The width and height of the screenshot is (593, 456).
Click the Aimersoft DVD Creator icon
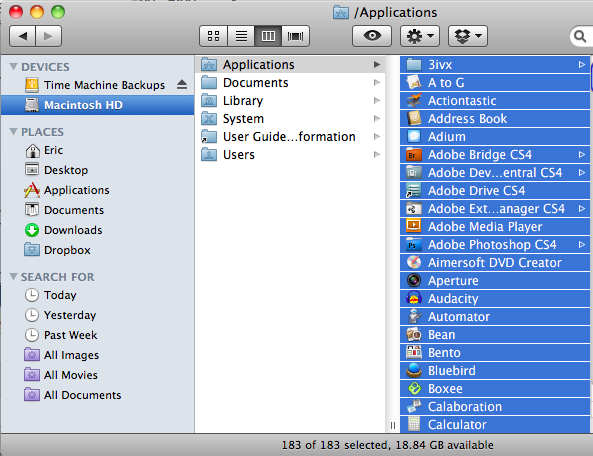(414, 262)
